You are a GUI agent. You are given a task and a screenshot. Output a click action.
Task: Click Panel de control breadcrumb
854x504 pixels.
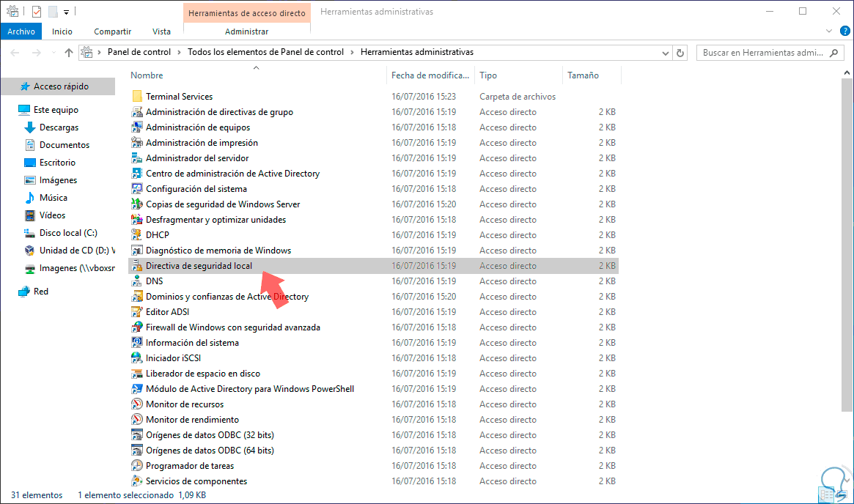click(x=139, y=52)
